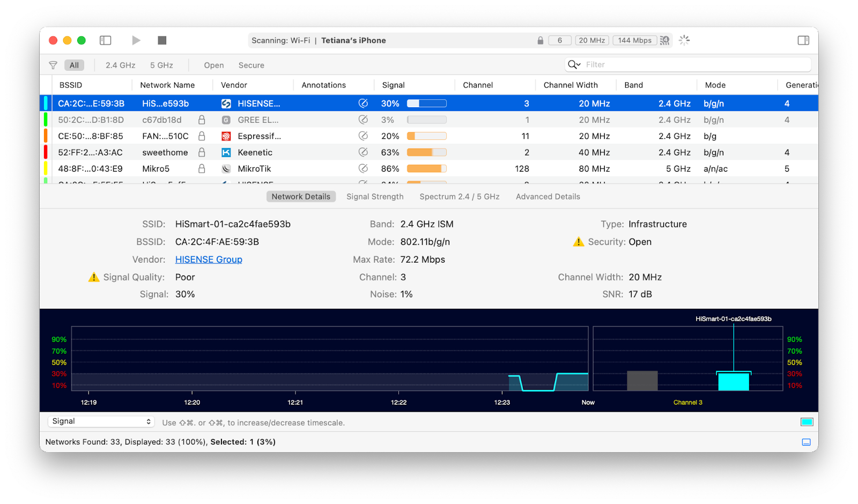This screenshot has width=858, height=504.
Task: Click the green color swatch of the c67db18d row
Action: pos(46,120)
